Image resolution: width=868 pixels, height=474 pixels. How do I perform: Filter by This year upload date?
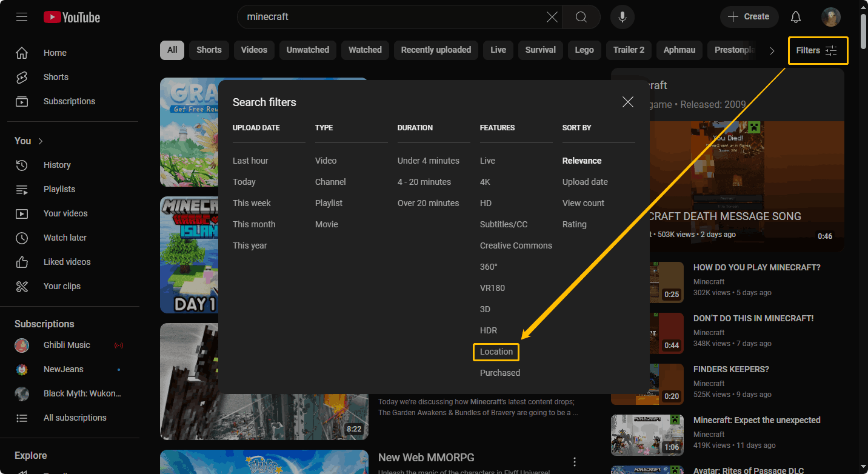point(250,245)
